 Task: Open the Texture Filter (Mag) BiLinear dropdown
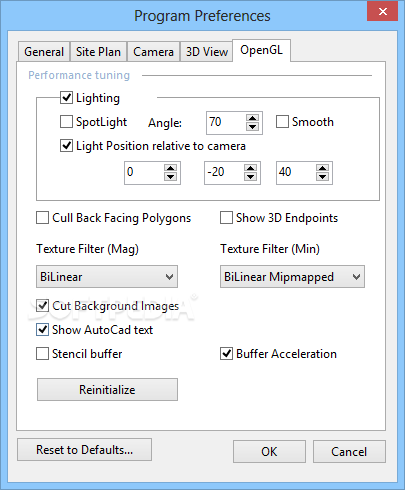pyautogui.click(x=107, y=277)
